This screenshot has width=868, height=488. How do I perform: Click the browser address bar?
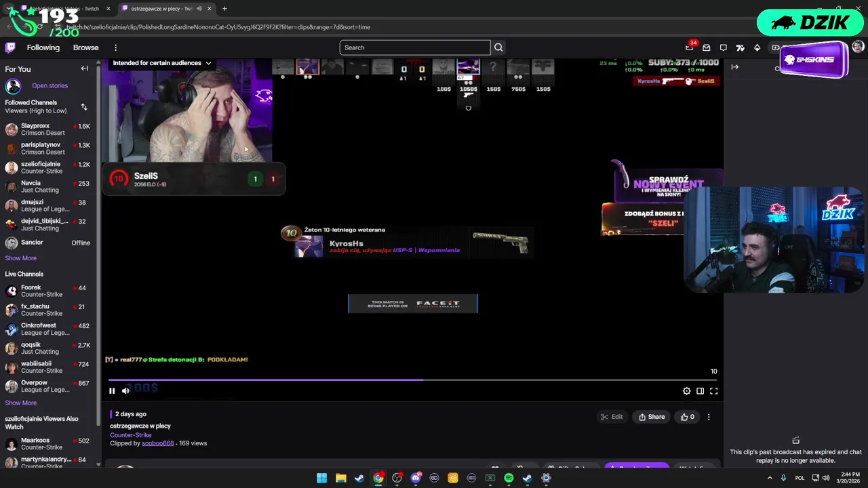point(407,27)
